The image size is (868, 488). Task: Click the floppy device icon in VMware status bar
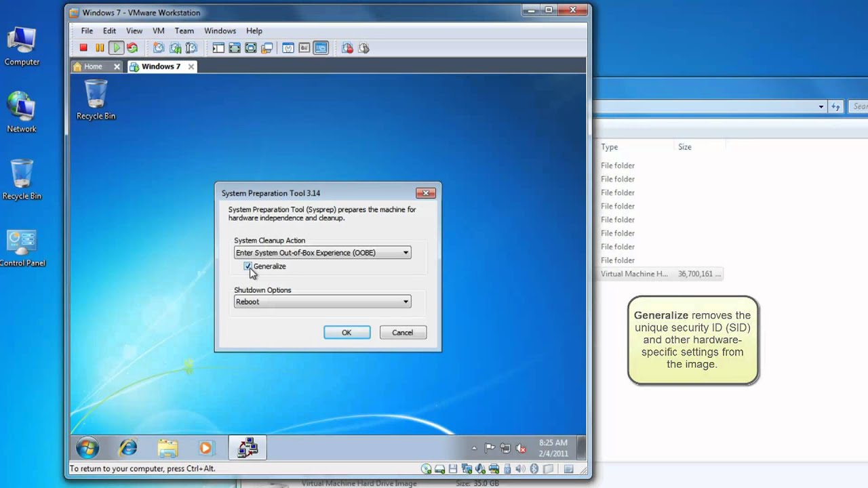[x=453, y=469]
